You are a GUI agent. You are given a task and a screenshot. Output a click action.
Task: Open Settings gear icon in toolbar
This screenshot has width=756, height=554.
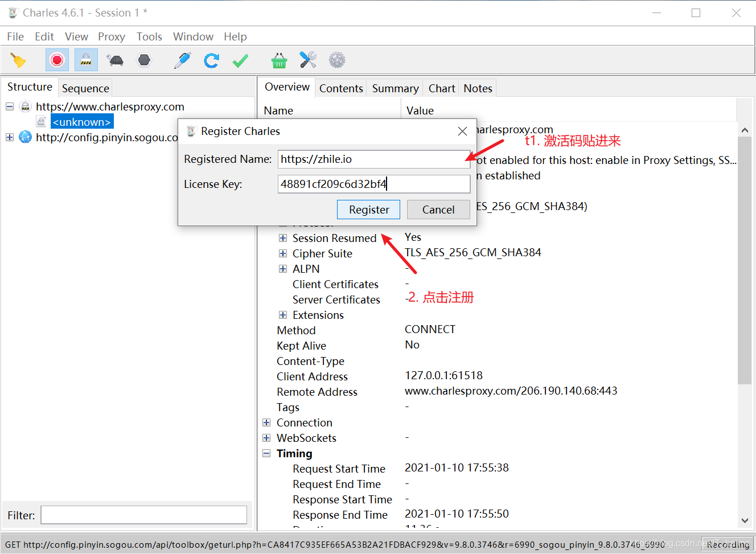pos(337,60)
